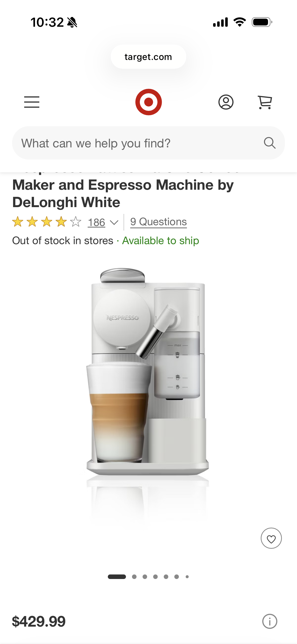This screenshot has height=644, width=297.
Task: Open the 9 Questions link
Action: pyautogui.click(x=158, y=222)
